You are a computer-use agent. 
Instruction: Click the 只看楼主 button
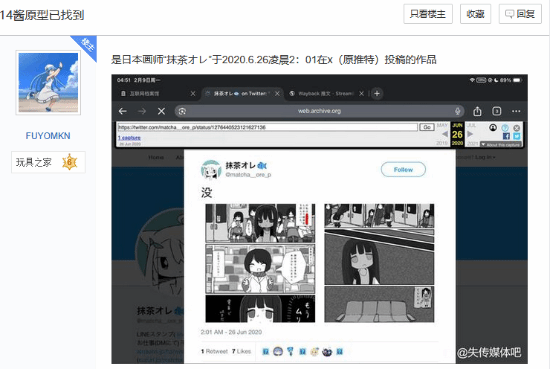[428, 14]
